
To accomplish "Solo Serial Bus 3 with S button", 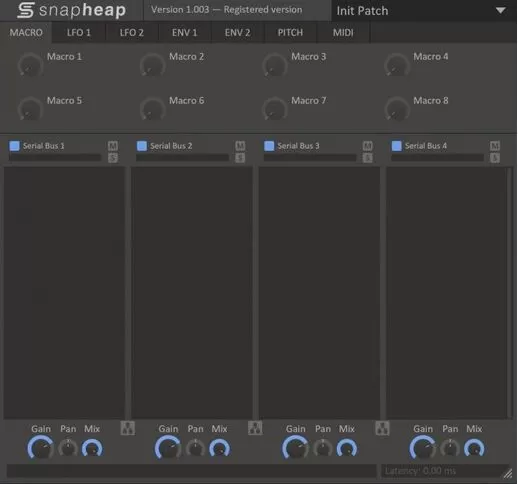I will click(367, 158).
